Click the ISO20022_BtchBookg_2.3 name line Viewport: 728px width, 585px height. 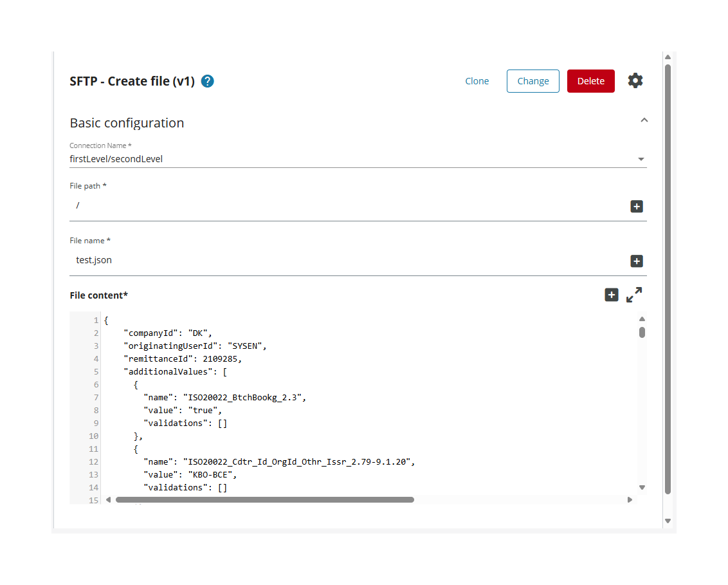coord(224,398)
